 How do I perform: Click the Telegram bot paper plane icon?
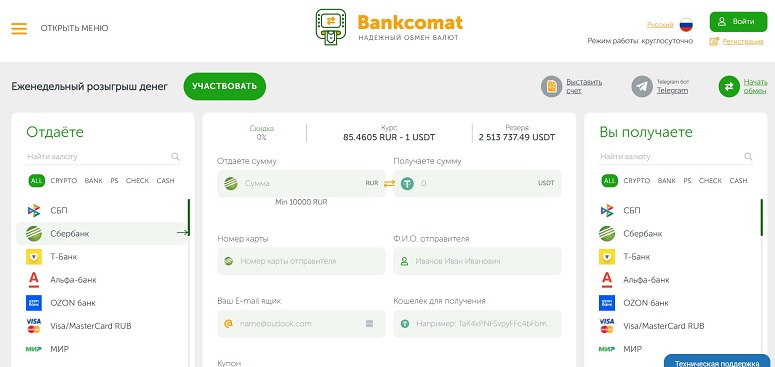pos(642,86)
